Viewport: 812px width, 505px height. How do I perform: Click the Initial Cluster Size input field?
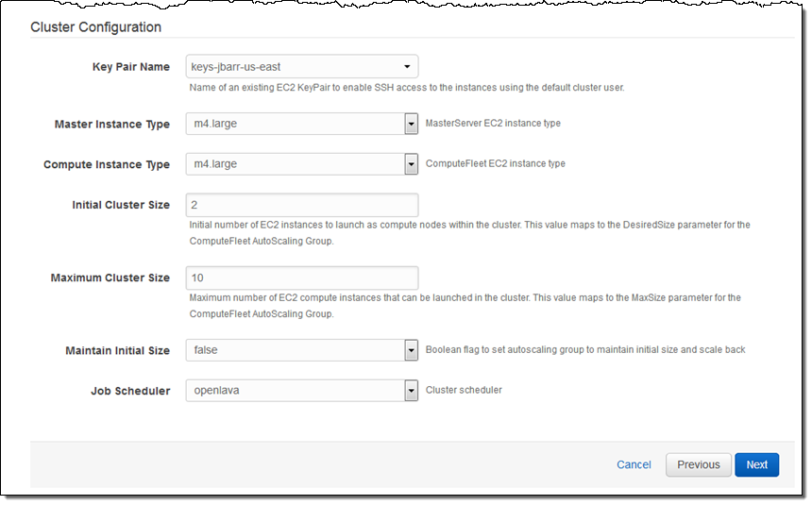[301, 205]
